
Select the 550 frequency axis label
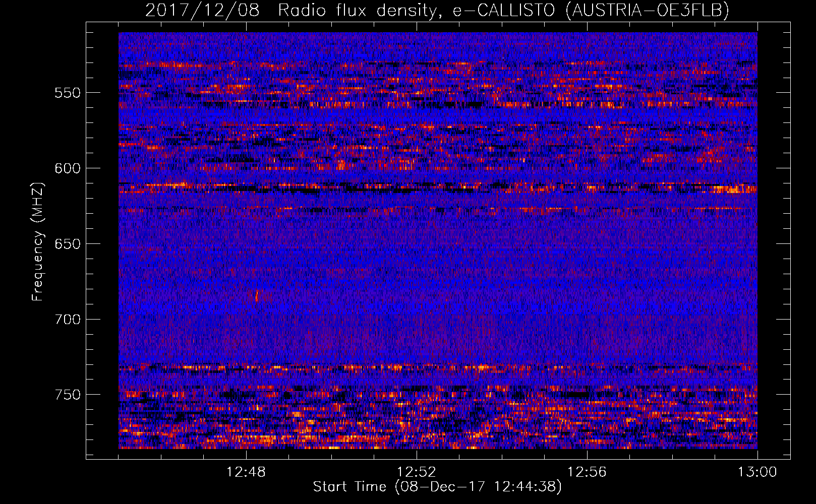(x=68, y=93)
